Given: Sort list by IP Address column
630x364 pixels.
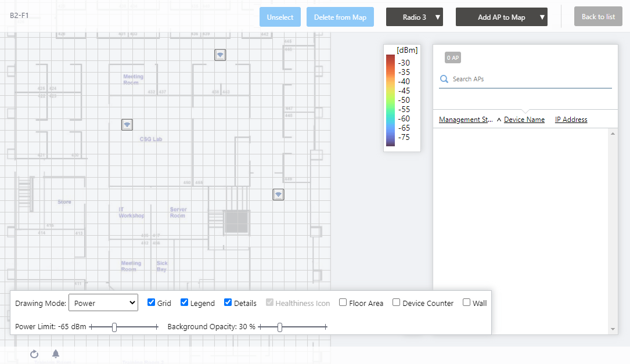Looking at the screenshot, I should pos(571,120).
